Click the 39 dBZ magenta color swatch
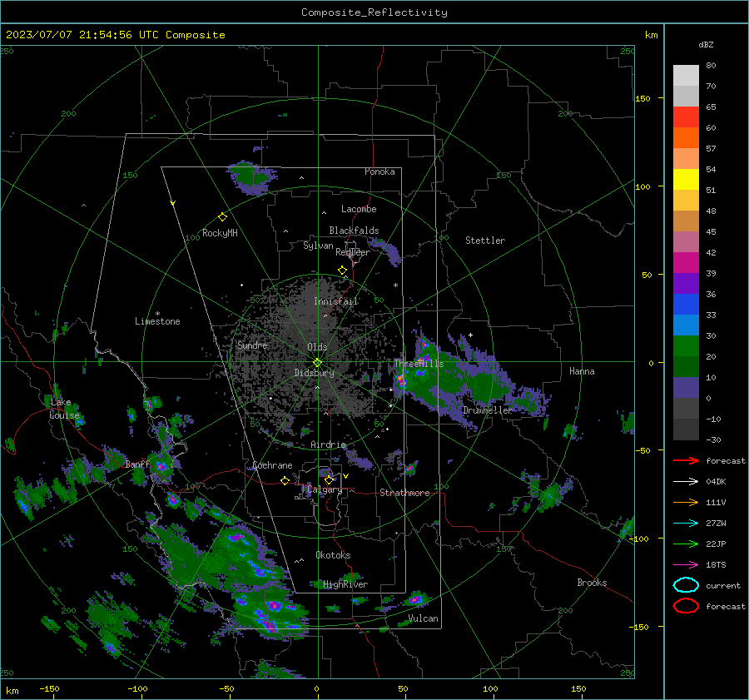This screenshot has height=700, width=749. (x=686, y=263)
